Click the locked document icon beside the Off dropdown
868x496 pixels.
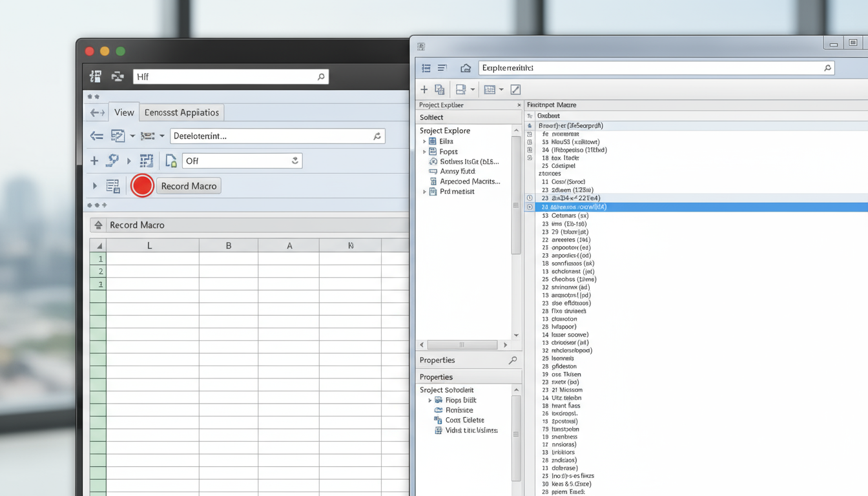click(170, 161)
